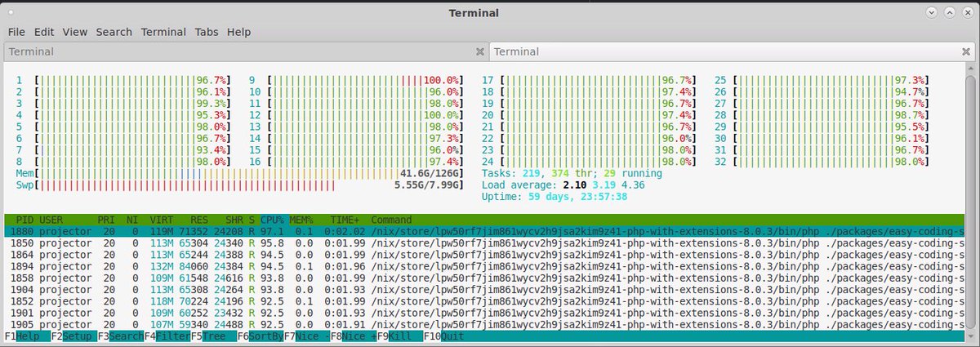This screenshot has height=347, width=980.
Task: Sort by the PID column header
Action: (24, 220)
